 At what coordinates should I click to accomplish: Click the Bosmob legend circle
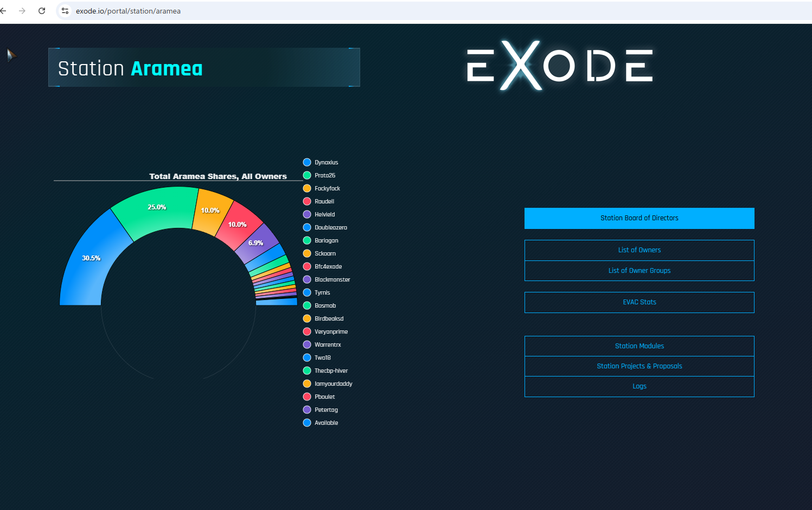click(307, 305)
